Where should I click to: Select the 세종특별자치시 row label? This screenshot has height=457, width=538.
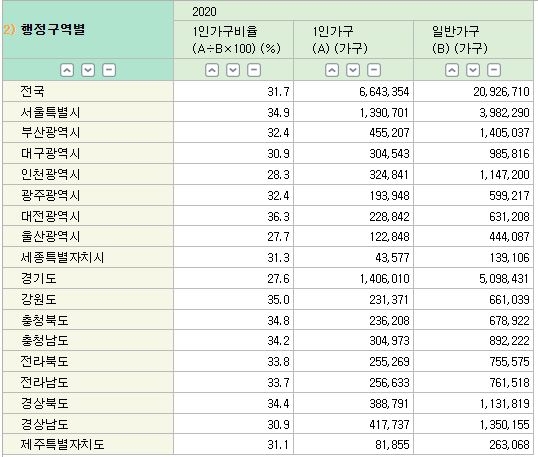point(62,257)
